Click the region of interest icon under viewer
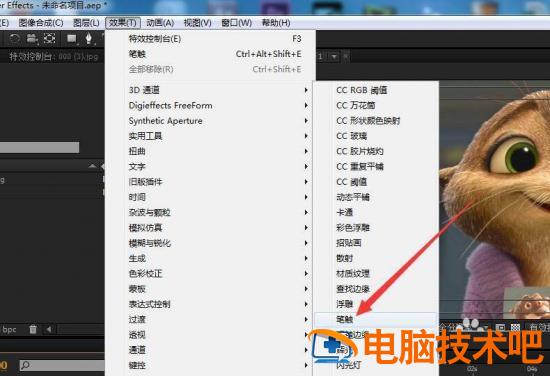Image resolution: width=550 pixels, height=376 pixels. [x=501, y=328]
